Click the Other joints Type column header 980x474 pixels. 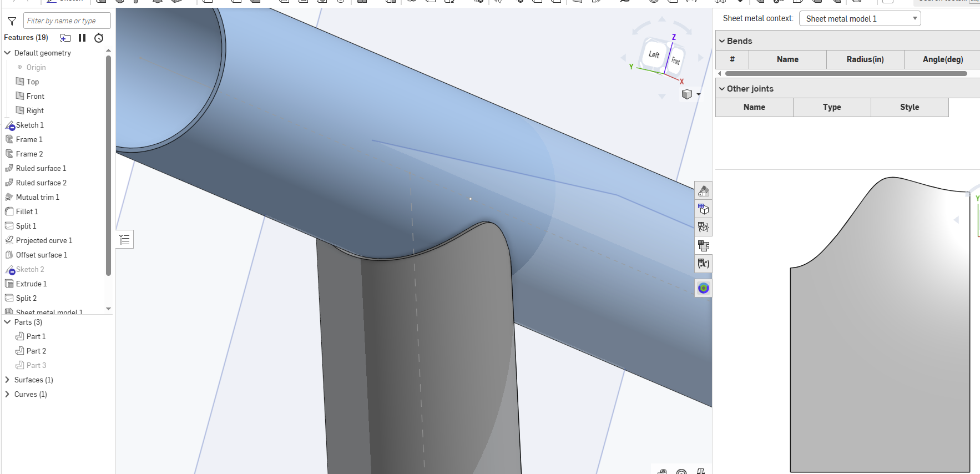coord(832,107)
